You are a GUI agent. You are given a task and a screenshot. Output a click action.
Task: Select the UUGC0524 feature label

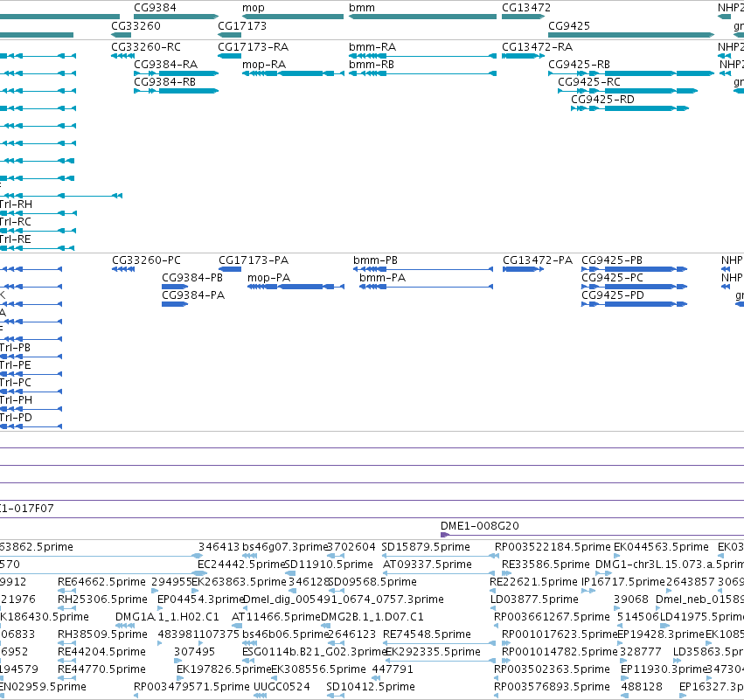[282, 687]
